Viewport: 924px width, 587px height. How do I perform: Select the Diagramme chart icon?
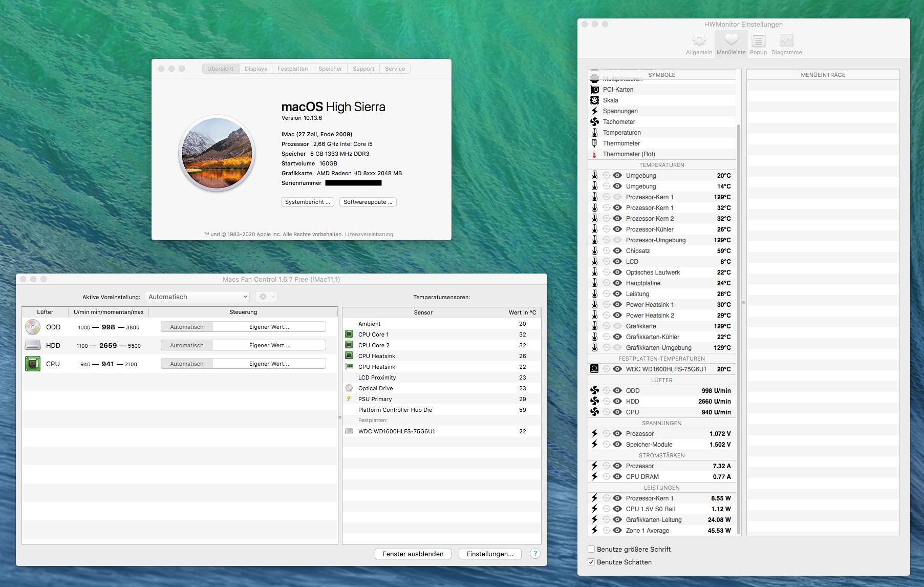click(x=786, y=40)
